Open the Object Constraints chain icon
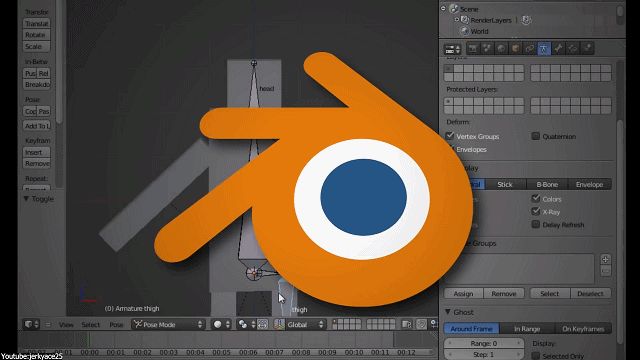 click(x=530, y=49)
